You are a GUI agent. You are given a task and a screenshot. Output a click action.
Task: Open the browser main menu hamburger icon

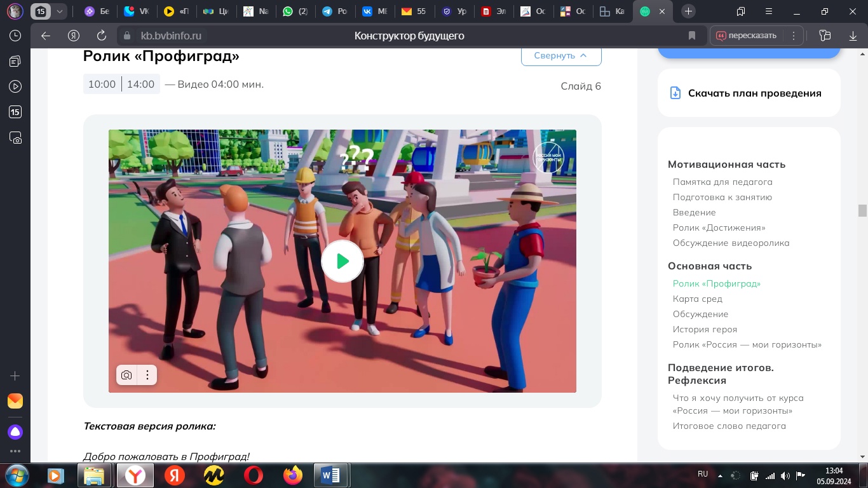coord(770,11)
